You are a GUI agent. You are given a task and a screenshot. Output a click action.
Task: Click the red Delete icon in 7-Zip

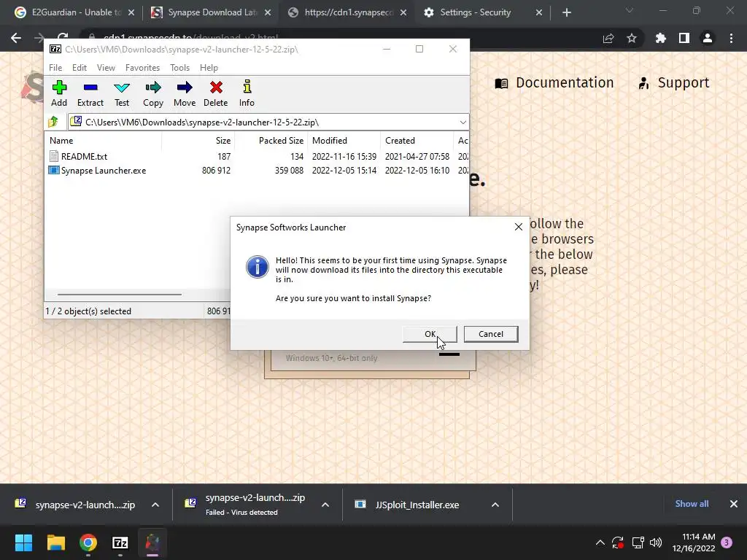click(x=216, y=93)
